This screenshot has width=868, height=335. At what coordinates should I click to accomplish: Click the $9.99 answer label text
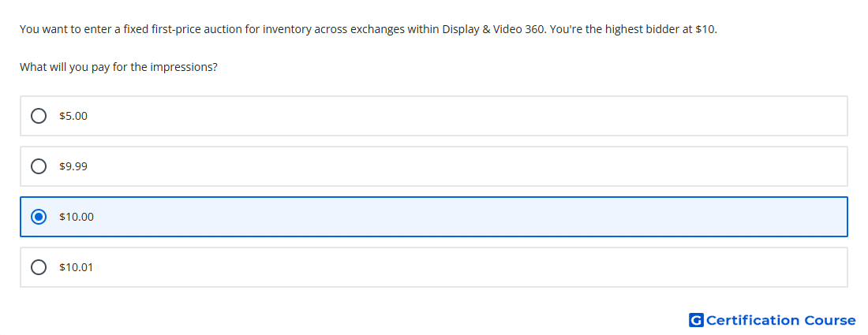pos(73,166)
